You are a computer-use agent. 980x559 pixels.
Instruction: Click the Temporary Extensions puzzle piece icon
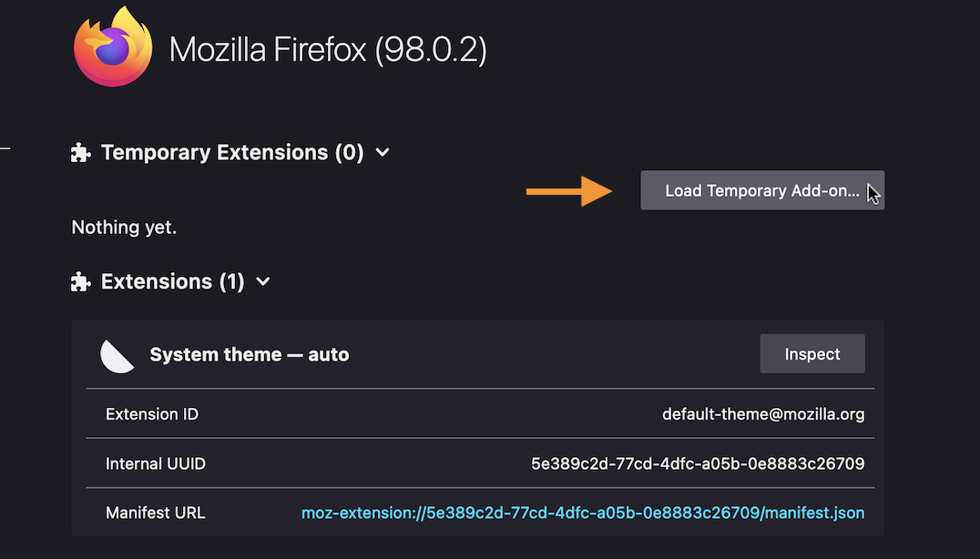pos(81,152)
